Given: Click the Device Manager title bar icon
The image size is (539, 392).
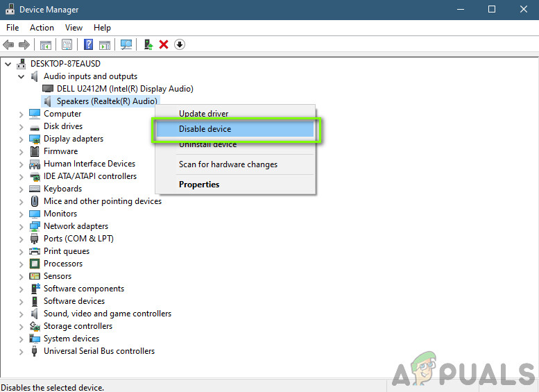Looking at the screenshot, I should point(10,9).
